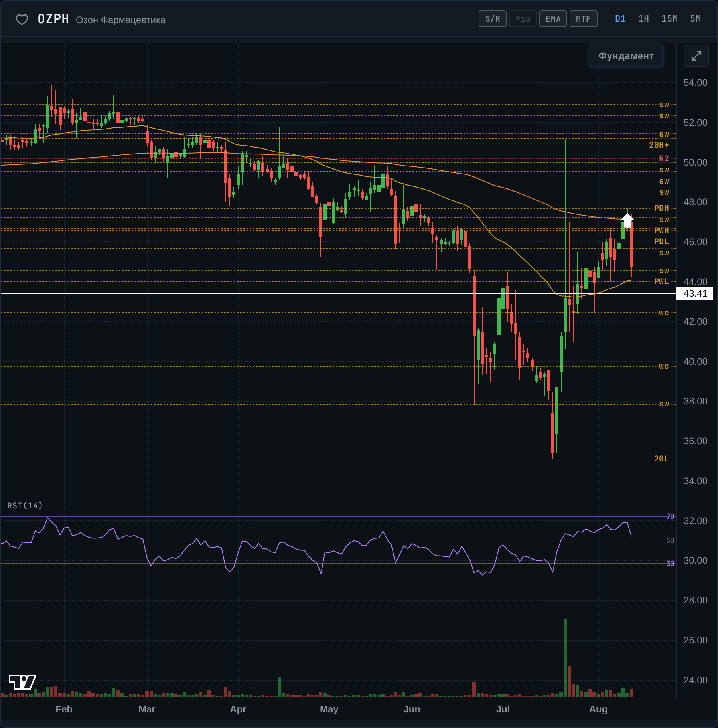Expand the chart to fullscreen
This screenshot has width=718, height=728.
pos(696,56)
